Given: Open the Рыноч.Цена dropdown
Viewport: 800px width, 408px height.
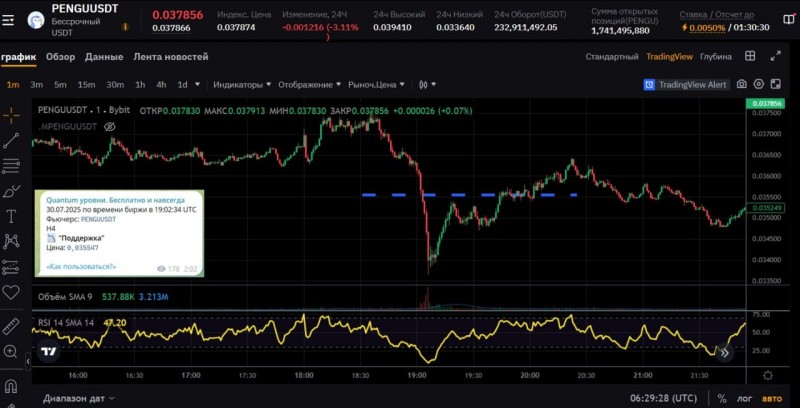Looking at the screenshot, I should (376, 85).
